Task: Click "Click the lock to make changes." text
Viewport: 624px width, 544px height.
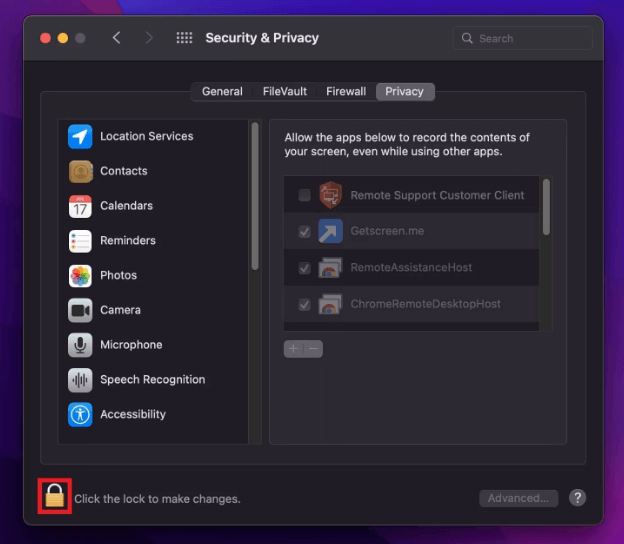Action: (157, 499)
